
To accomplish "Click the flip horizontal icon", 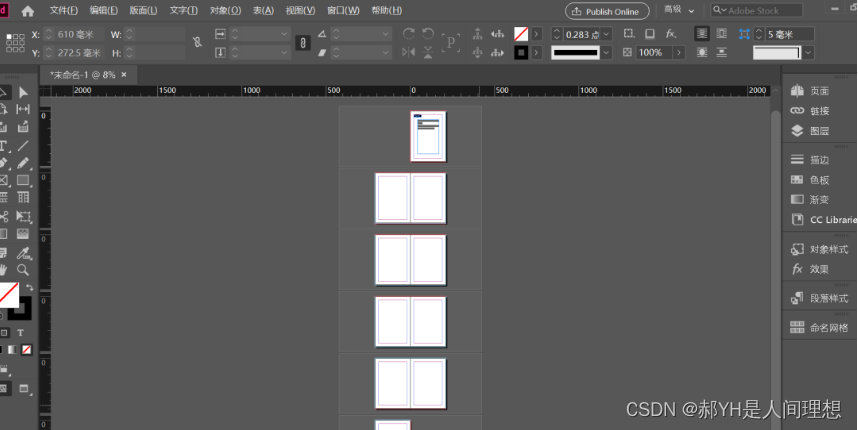I will 408,52.
